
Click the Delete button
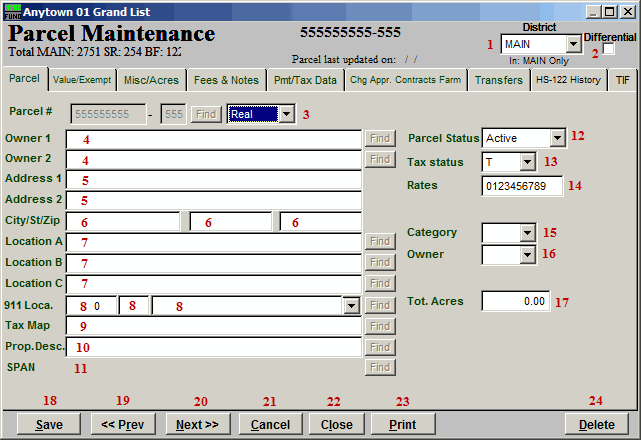(x=597, y=424)
